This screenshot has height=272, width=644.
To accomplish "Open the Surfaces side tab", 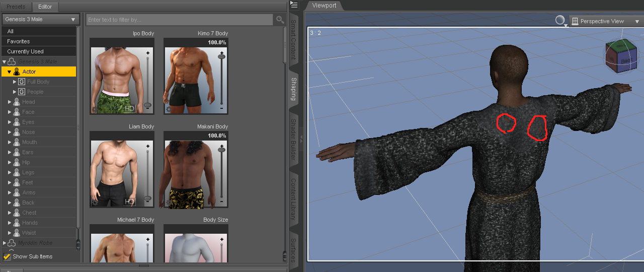I will pyautogui.click(x=294, y=250).
